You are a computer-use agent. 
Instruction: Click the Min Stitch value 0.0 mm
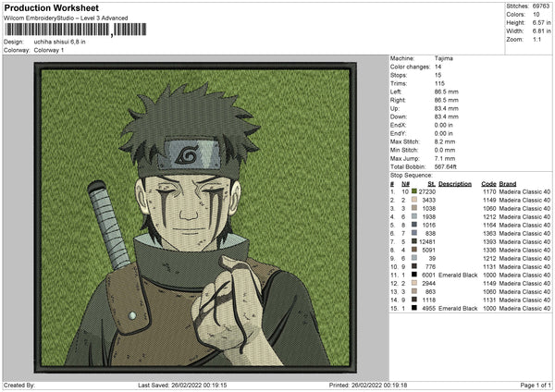pos(445,150)
